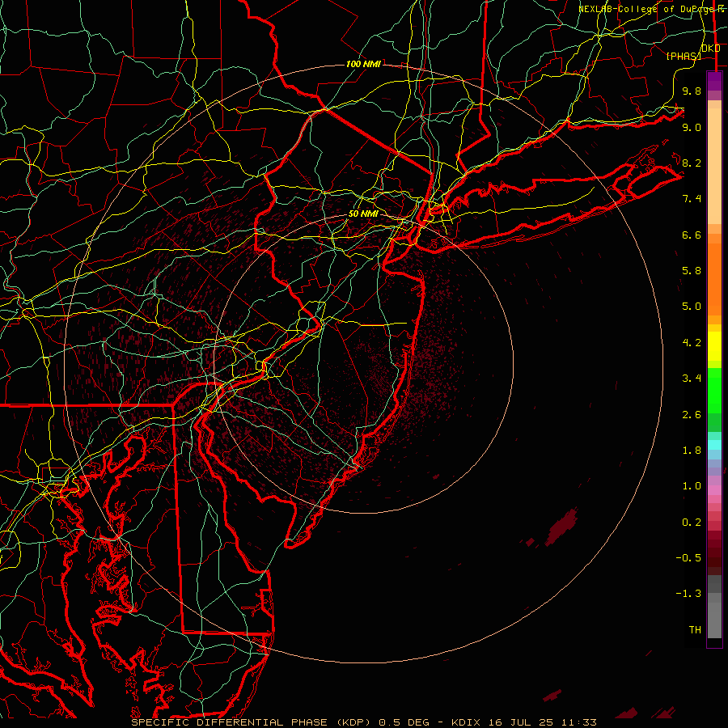Select the bottom caption mentioning KDIX 16 JUL 25
The width and height of the screenshot is (728, 728).
coord(363,722)
